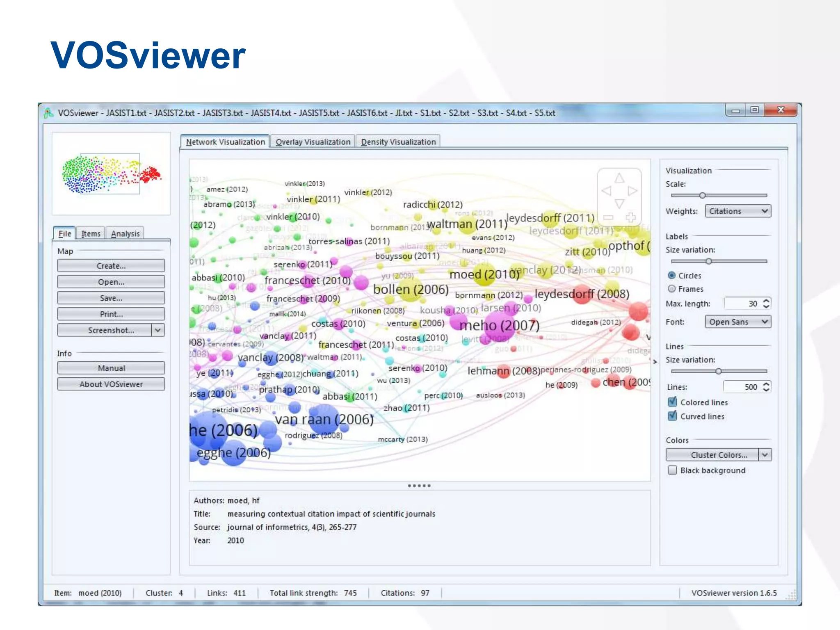Click the pan left arrow in map navigator

(x=606, y=191)
